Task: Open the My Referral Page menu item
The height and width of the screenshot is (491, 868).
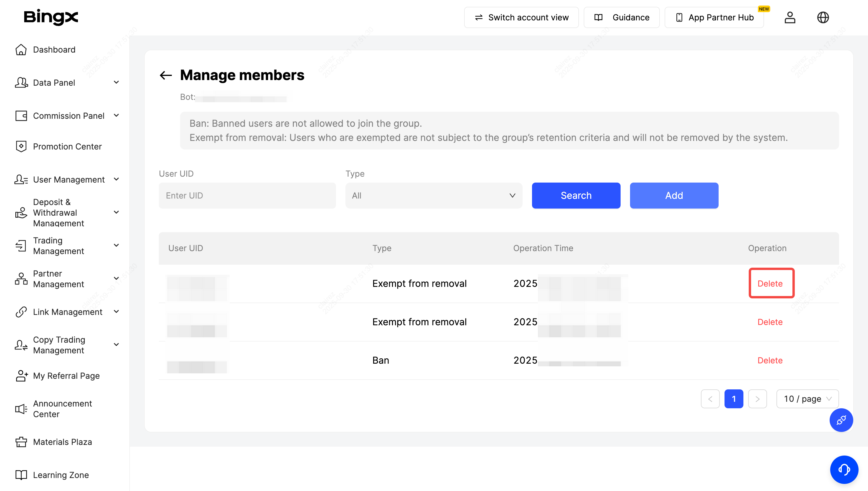Action: 66,376
